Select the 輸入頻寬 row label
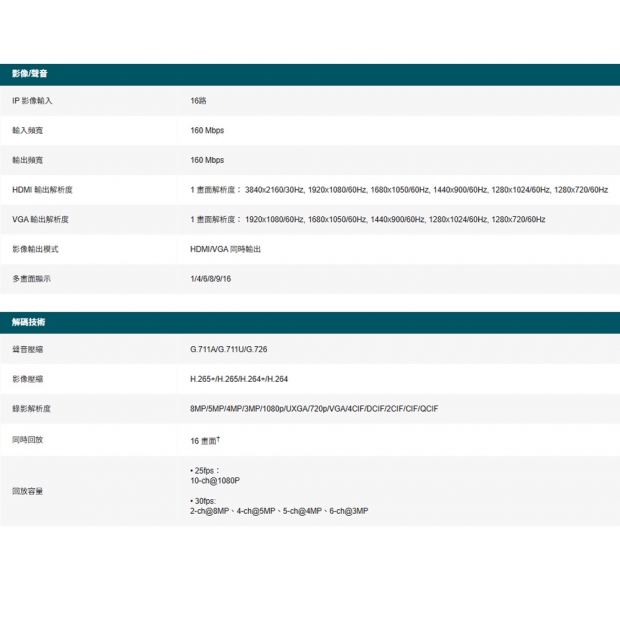620x620 pixels. 27,130
